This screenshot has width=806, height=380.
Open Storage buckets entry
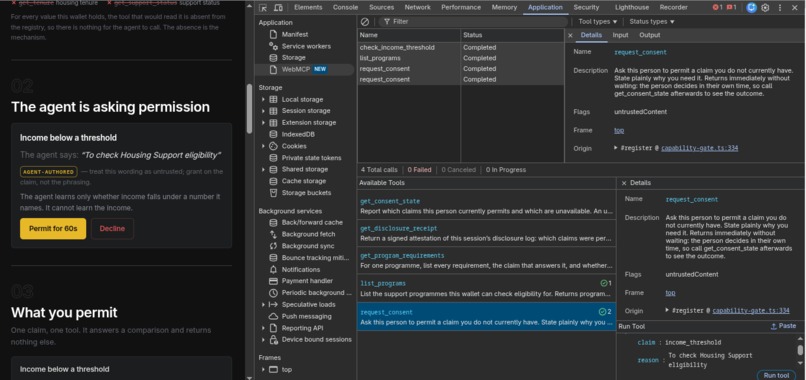pos(306,193)
